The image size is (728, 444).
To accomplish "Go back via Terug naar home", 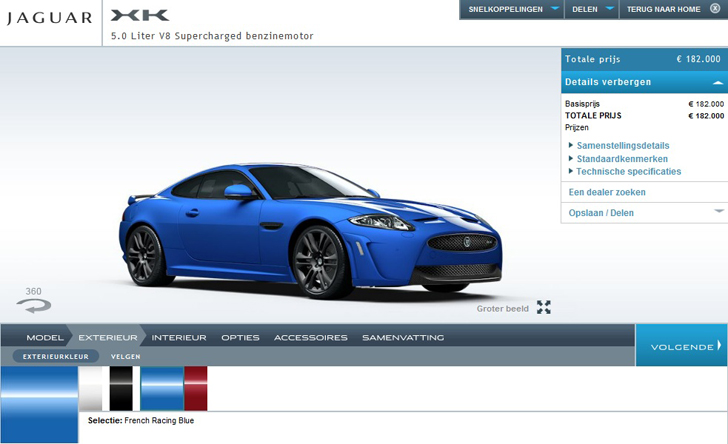I will click(x=663, y=9).
